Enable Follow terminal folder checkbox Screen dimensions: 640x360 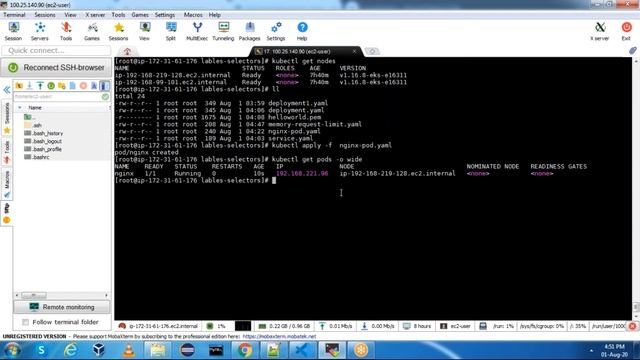point(25,322)
